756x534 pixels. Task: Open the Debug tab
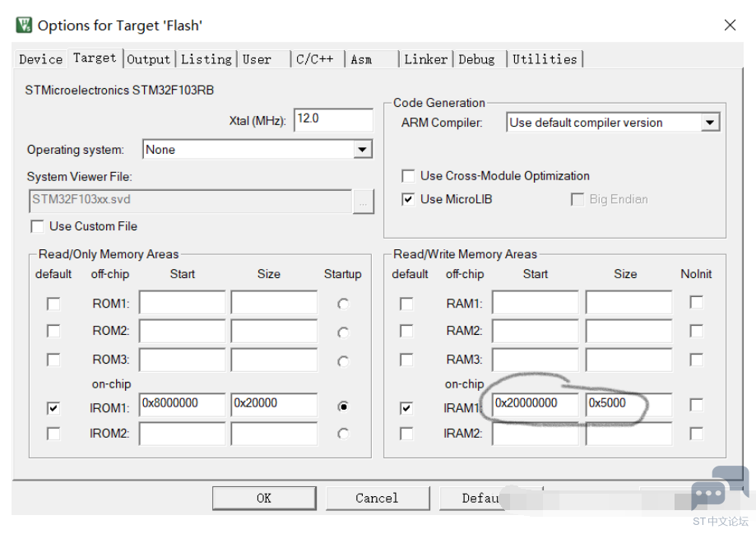point(477,59)
